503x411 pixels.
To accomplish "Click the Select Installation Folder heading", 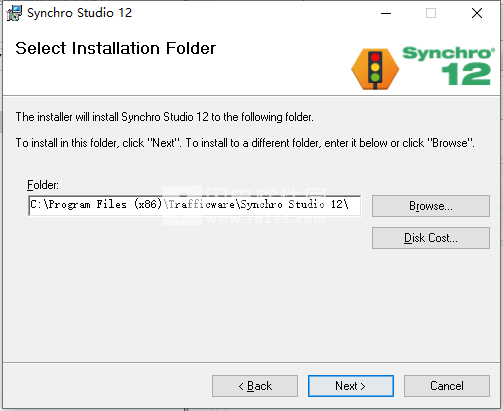I will [116, 48].
